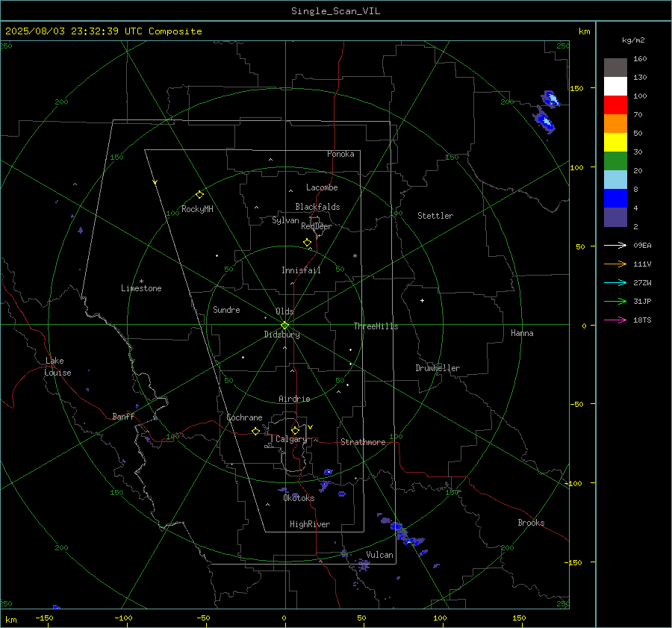Screen dimensions: 672x628
Task: Click the Lacombe city label
Action: (322, 187)
